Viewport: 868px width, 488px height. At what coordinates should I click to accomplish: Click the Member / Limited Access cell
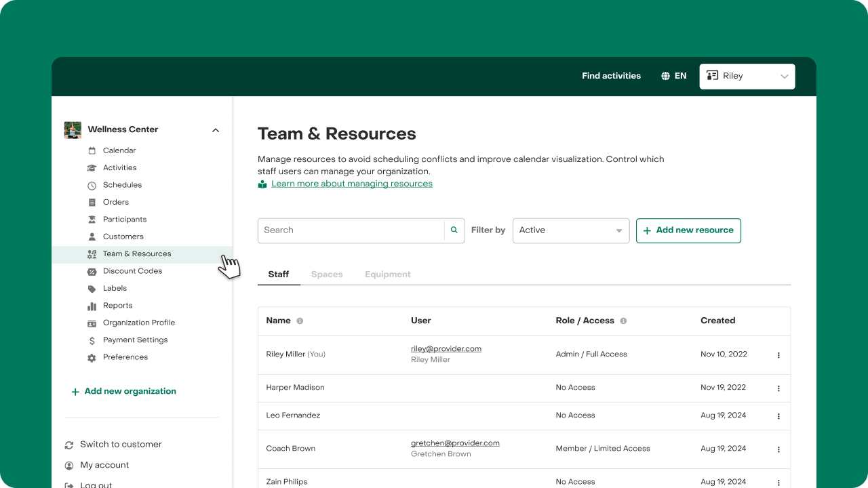[603, 449]
